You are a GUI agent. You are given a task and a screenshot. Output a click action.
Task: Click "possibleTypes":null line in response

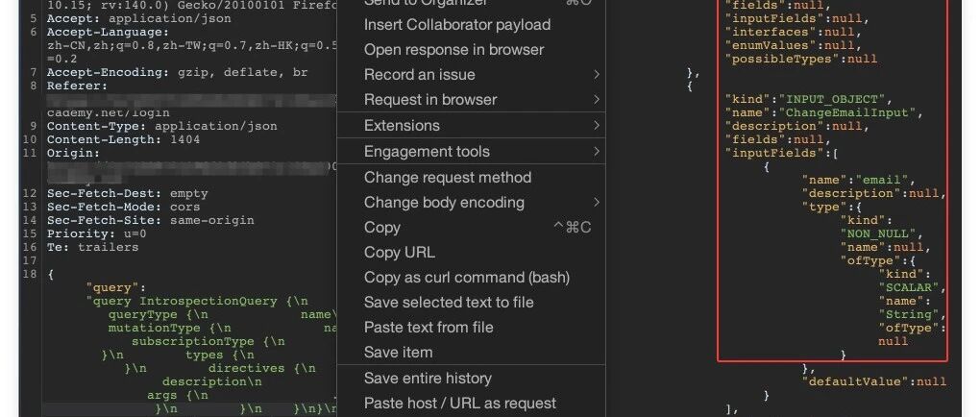[801, 59]
